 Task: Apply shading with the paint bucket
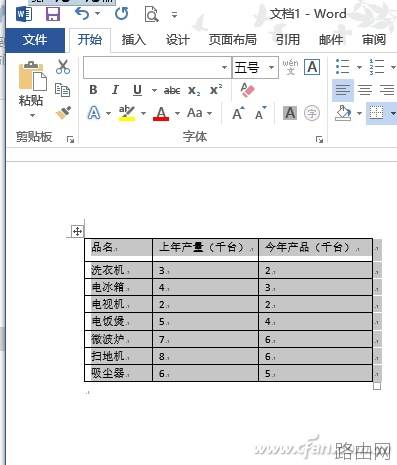(343, 113)
